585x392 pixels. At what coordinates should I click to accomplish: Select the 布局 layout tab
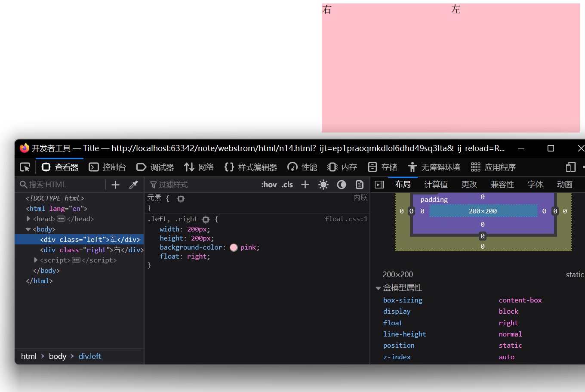tap(403, 185)
